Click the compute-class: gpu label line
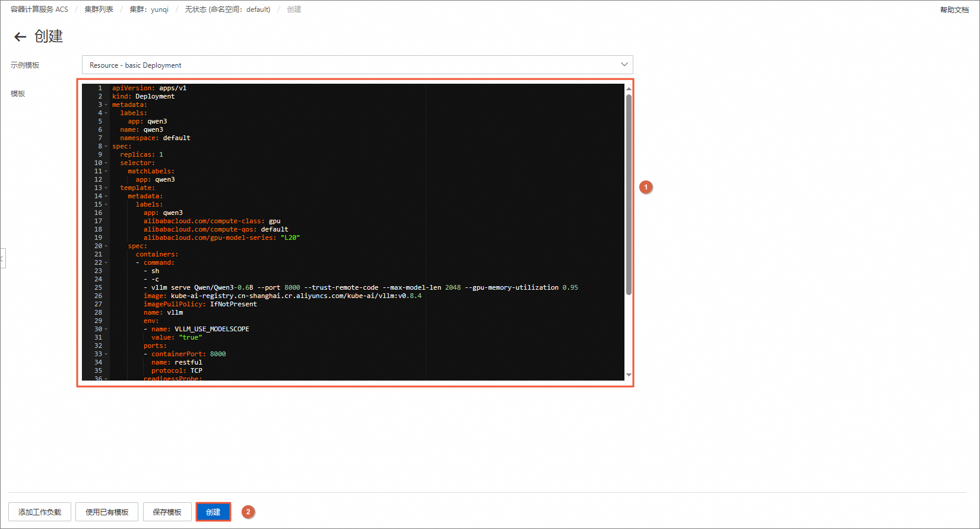The width and height of the screenshot is (980, 529). pos(212,221)
